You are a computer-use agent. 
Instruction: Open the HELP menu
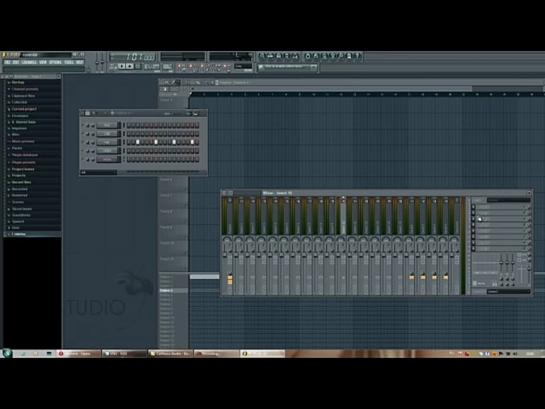pos(80,63)
